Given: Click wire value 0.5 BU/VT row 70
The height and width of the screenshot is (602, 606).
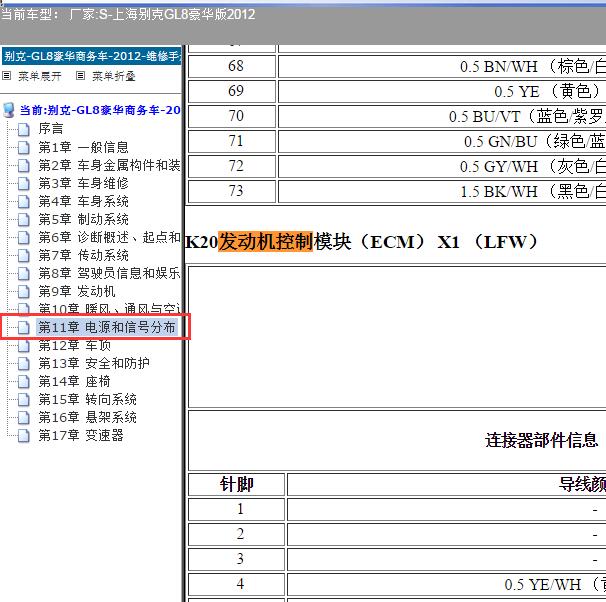Looking at the screenshot, I should [527, 117].
